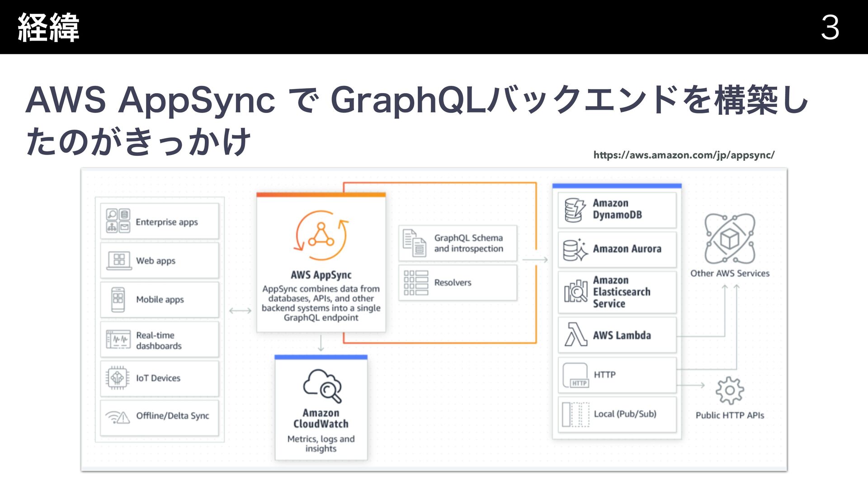Click the Amazon Elasticsearch Service label
The image size is (868, 488).
pyautogui.click(x=622, y=292)
